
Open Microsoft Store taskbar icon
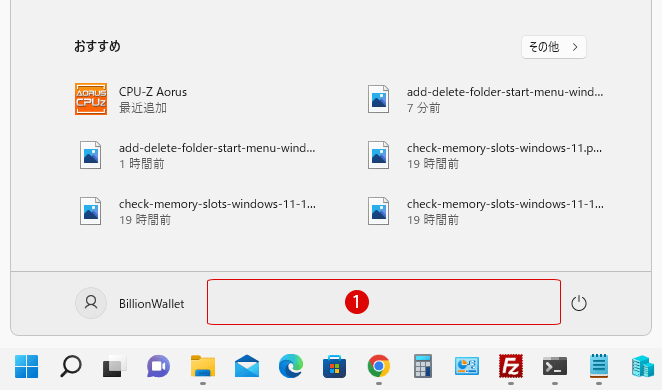pyautogui.click(x=334, y=366)
